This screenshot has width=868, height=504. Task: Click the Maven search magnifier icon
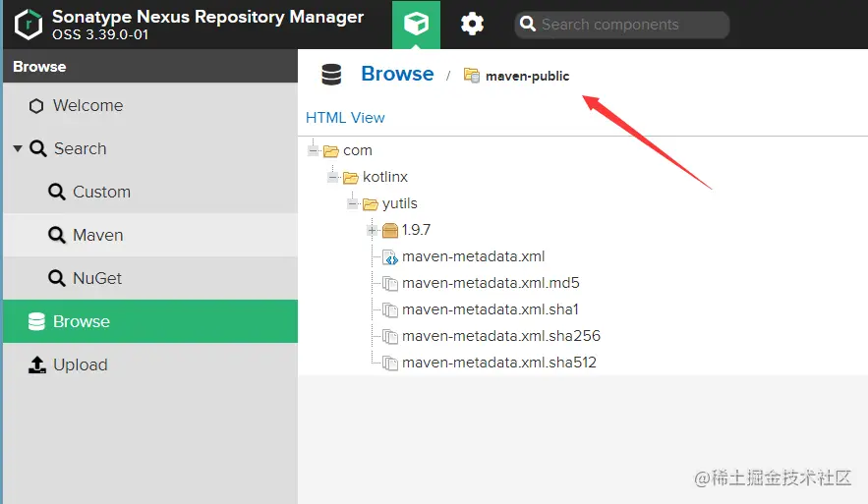56,235
